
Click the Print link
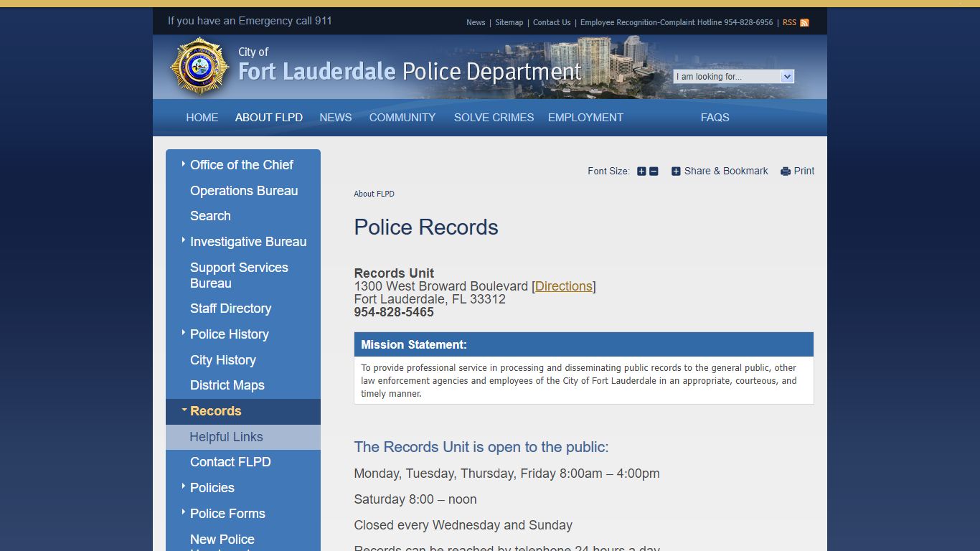click(804, 171)
